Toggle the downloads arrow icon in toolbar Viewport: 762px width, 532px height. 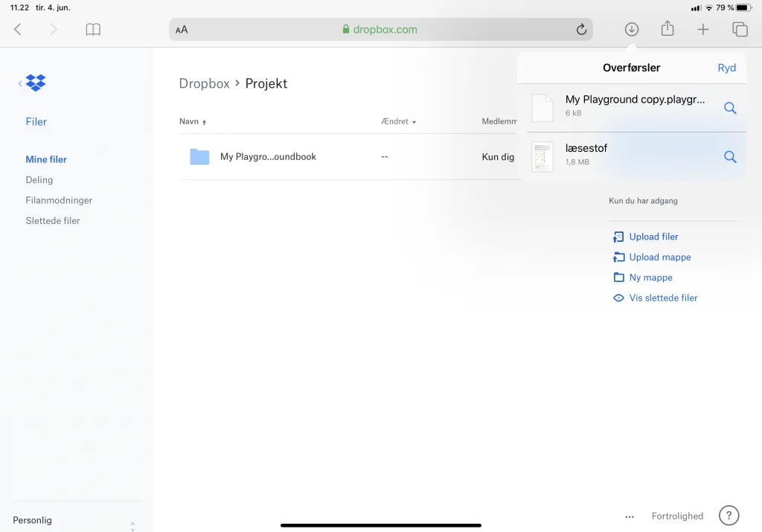(x=631, y=29)
